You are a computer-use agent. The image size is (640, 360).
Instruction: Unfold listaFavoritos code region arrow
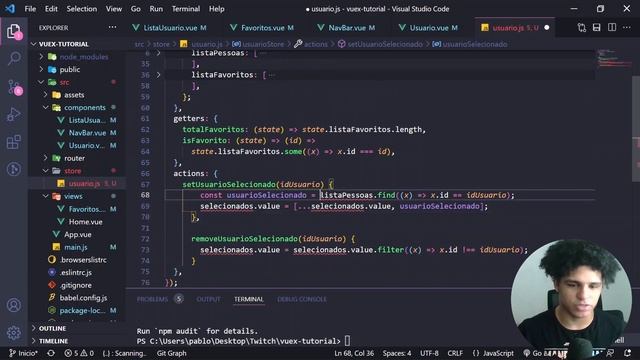158,75
